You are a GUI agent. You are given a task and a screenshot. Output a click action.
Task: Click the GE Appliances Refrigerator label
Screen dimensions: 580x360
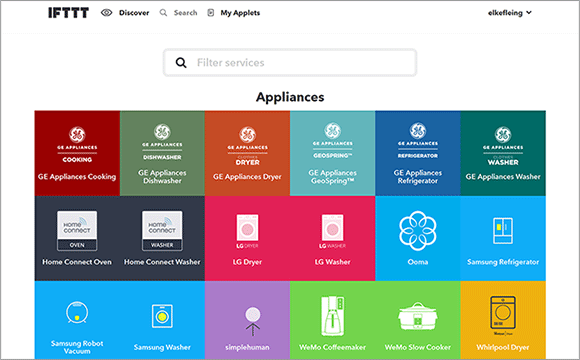[x=418, y=177]
